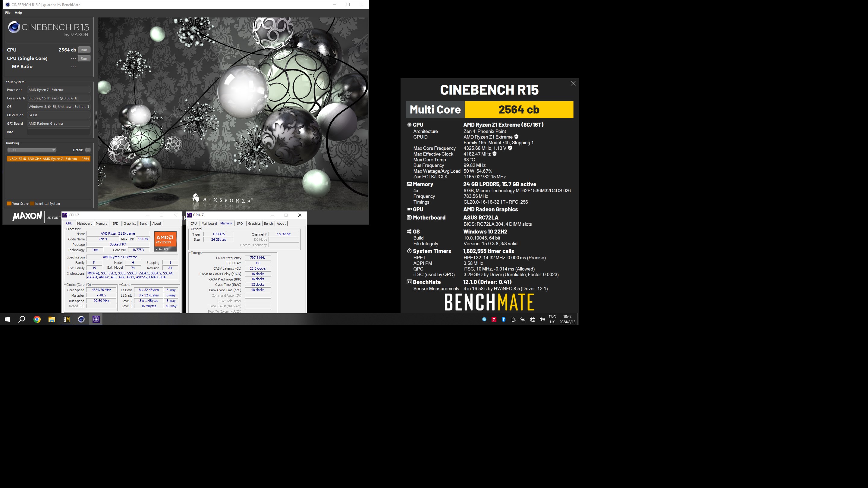
Task: Click the Info input field in Your System
Action: (x=59, y=132)
